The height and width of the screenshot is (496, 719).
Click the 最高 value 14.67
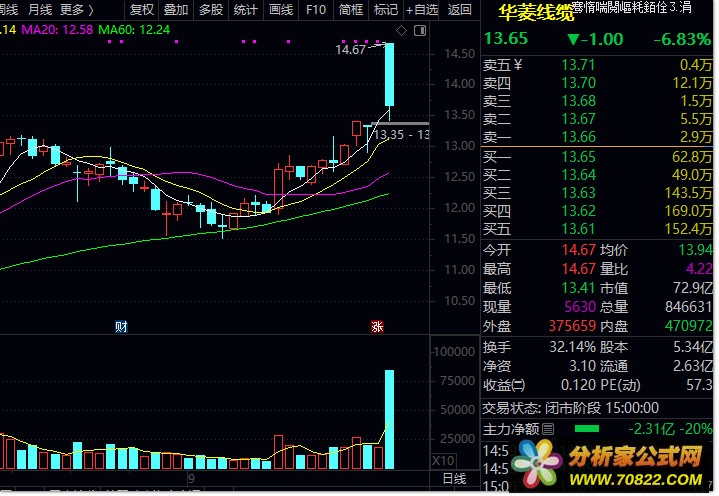click(x=579, y=269)
